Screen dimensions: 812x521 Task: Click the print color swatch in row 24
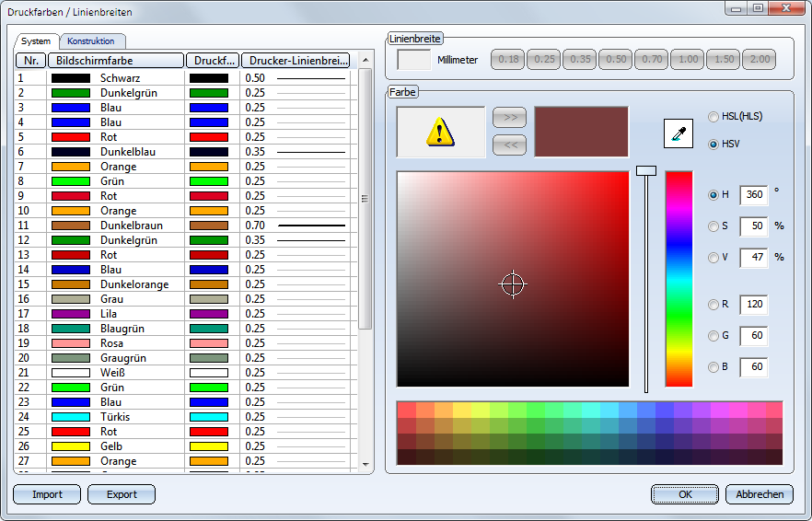click(208, 417)
